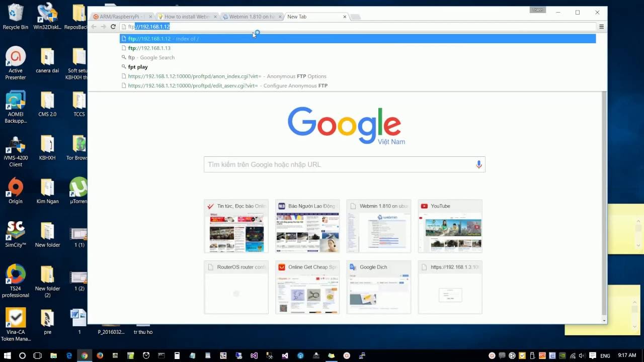
Task: Select the ftp://192.168.1.12 Index of / suggestion
Action: tap(358, 39)
